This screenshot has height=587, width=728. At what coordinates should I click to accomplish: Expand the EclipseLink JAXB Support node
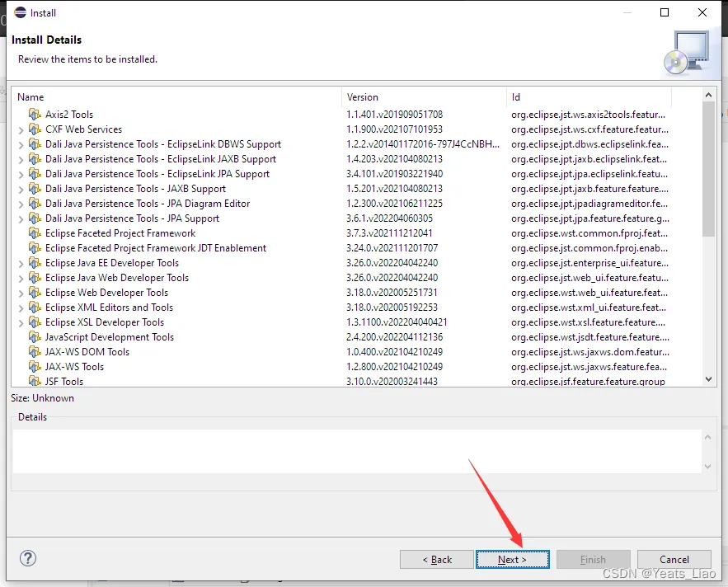(x=21, y=160)
